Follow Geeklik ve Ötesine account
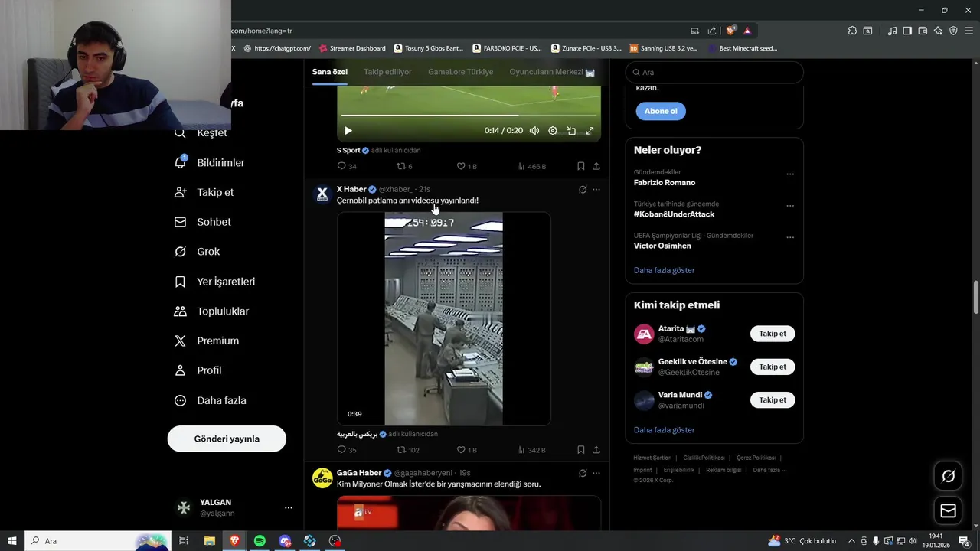 pyautogui.click(x=773, y=367)
